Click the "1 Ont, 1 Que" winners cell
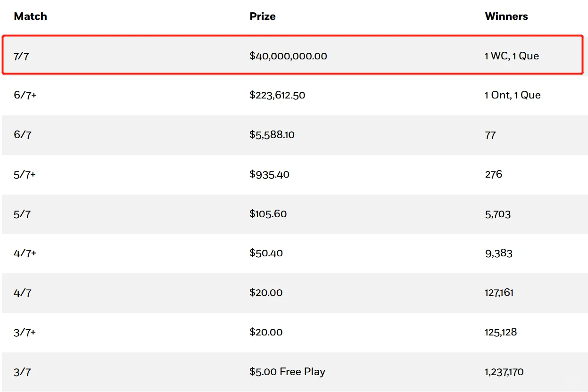 [513, 95]
